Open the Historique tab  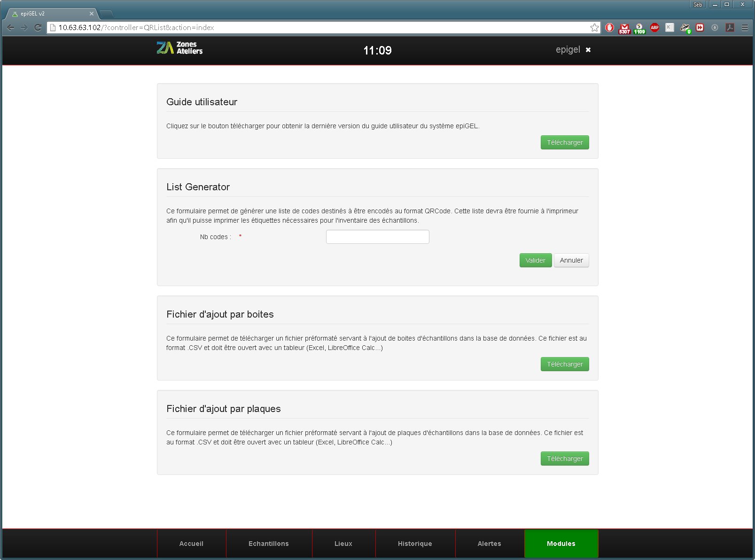[x=415, y=544]
